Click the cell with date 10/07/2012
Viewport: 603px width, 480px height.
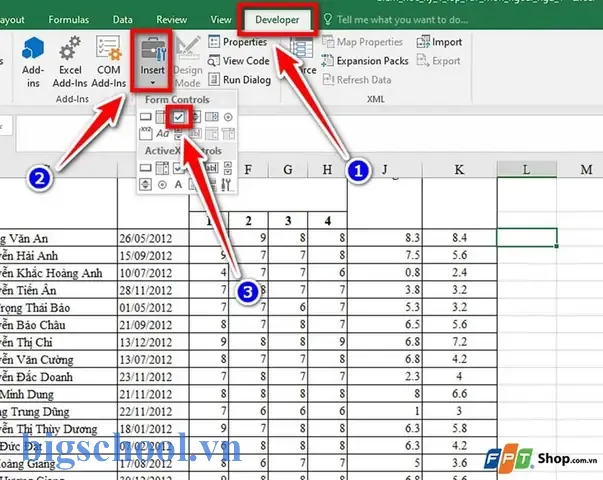click(153, 273)
